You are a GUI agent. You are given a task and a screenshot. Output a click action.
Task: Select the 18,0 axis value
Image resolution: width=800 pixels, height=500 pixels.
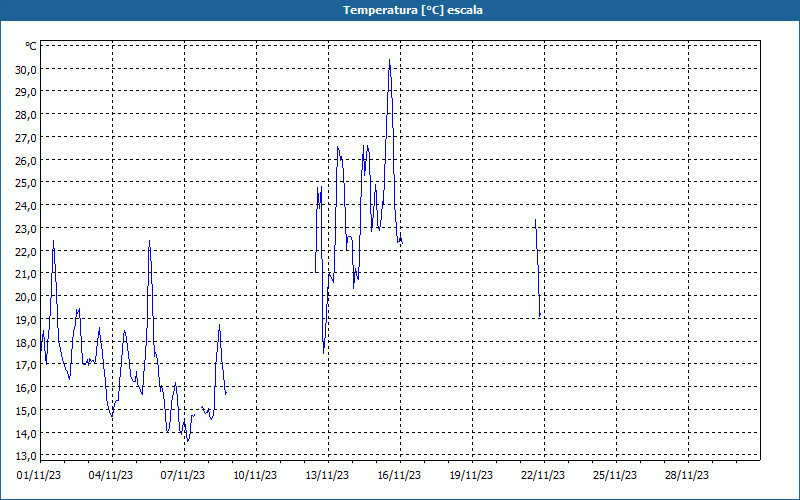click(x=26, y=342)
